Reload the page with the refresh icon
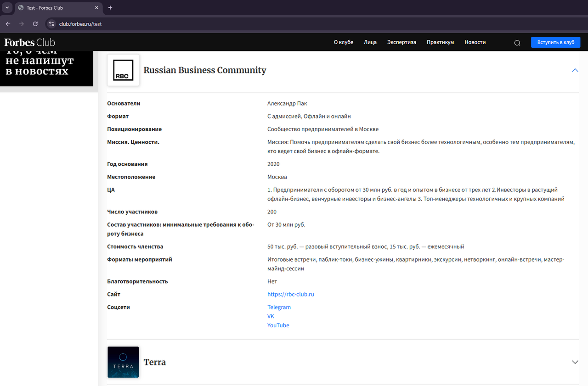 pyautogui.click(x=35, y=24)
